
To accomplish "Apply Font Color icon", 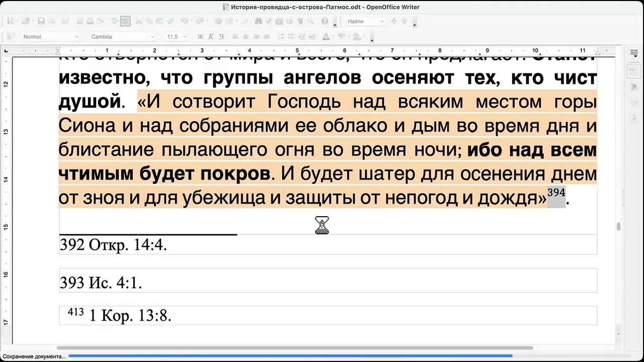I will click(x=326, y=36).
